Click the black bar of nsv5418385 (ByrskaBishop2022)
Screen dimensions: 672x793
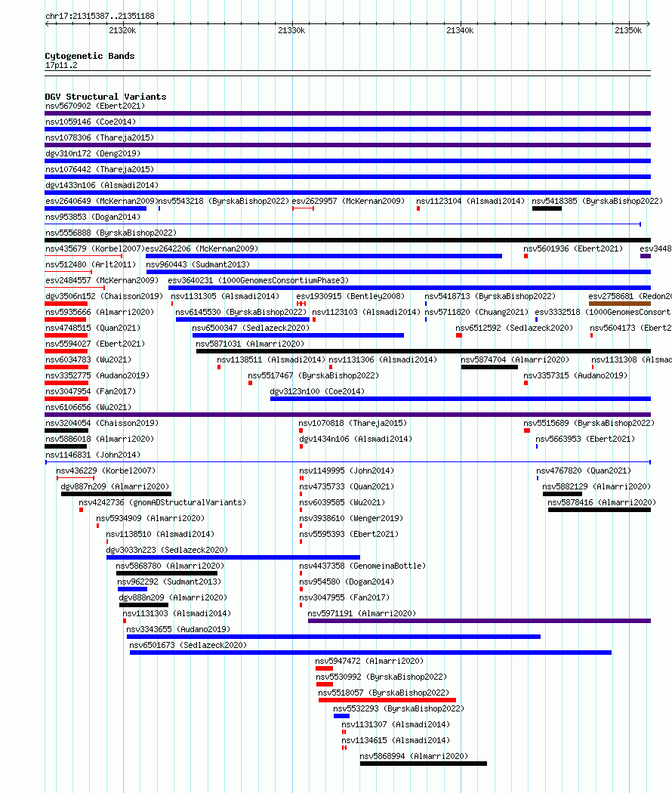click(x=547, y=208)
